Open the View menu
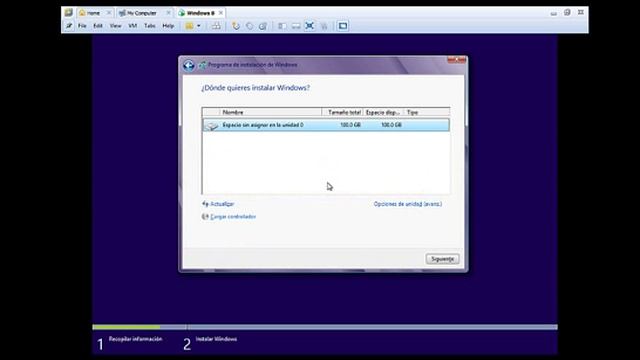This screenshot has height=360, width=640. pyautogui.click(x=116, y=26)
